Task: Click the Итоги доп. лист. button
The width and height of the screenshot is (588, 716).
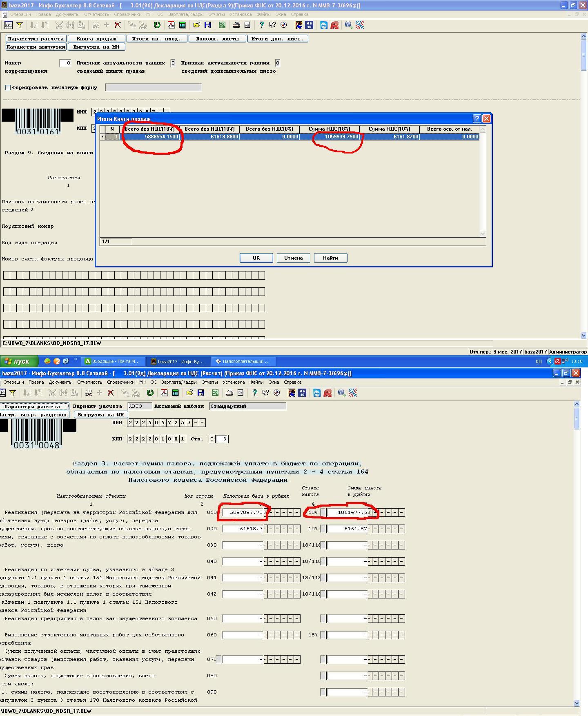Action: [278, 39]
